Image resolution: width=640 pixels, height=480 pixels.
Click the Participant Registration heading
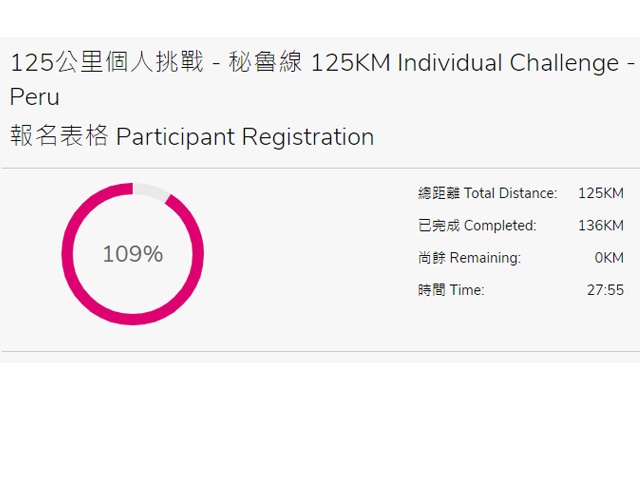point(245,136)
